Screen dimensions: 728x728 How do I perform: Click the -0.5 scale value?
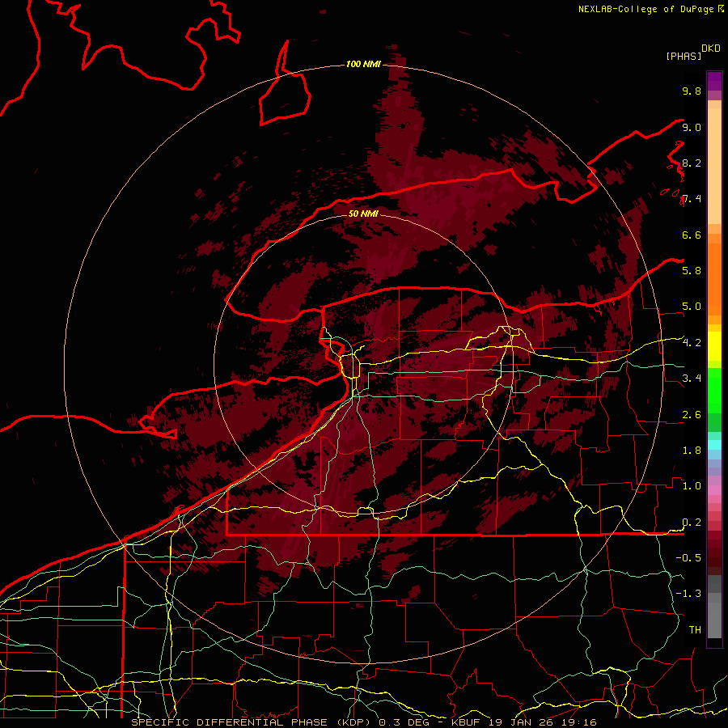point(688,557)
